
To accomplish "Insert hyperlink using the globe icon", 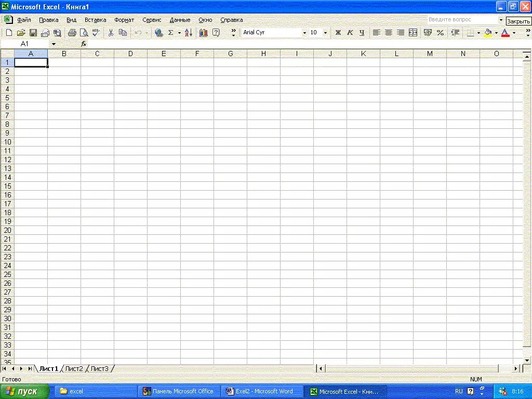I will [x=158, y=33].
